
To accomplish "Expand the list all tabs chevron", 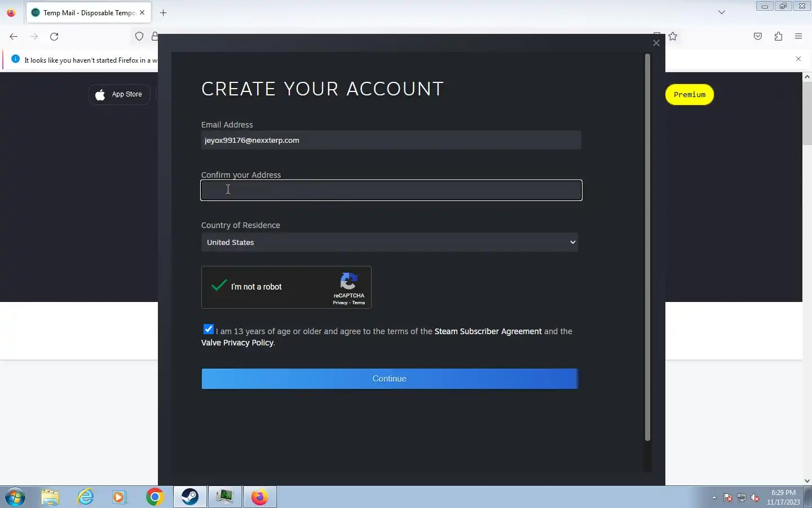I will (721, 12).
